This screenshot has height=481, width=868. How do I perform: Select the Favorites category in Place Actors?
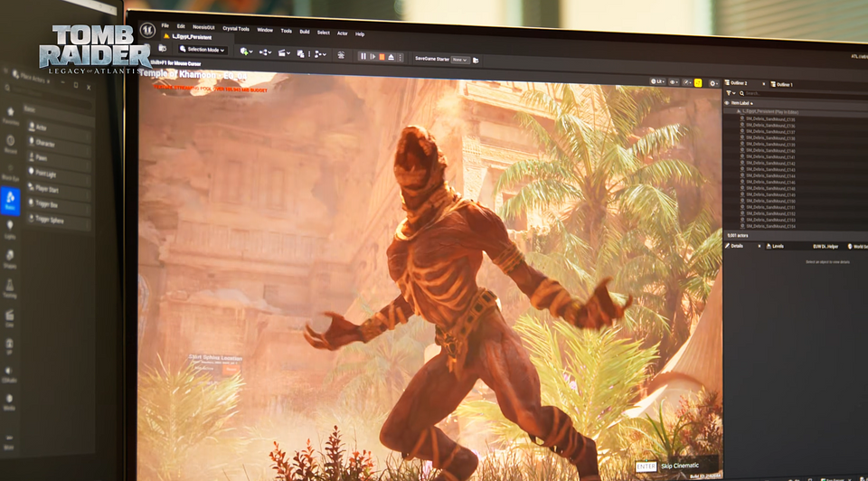[x=10, y=115]
